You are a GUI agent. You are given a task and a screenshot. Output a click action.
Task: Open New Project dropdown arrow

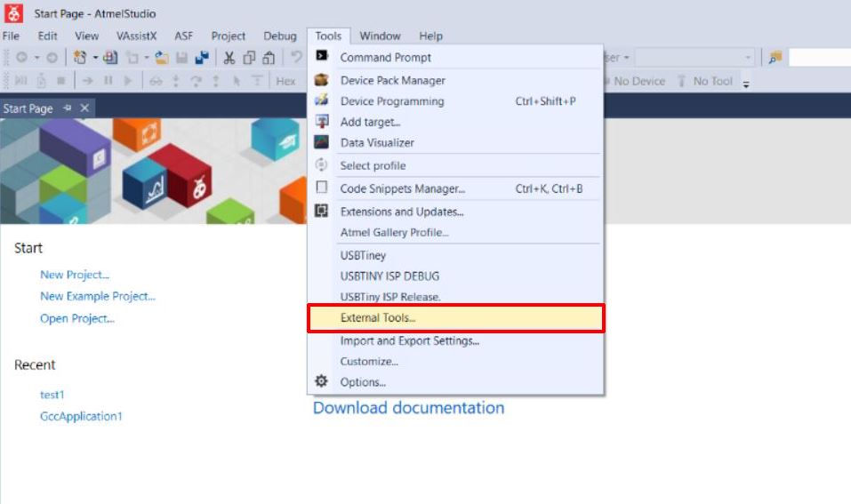pyautogui.click(x=95, y=58)
